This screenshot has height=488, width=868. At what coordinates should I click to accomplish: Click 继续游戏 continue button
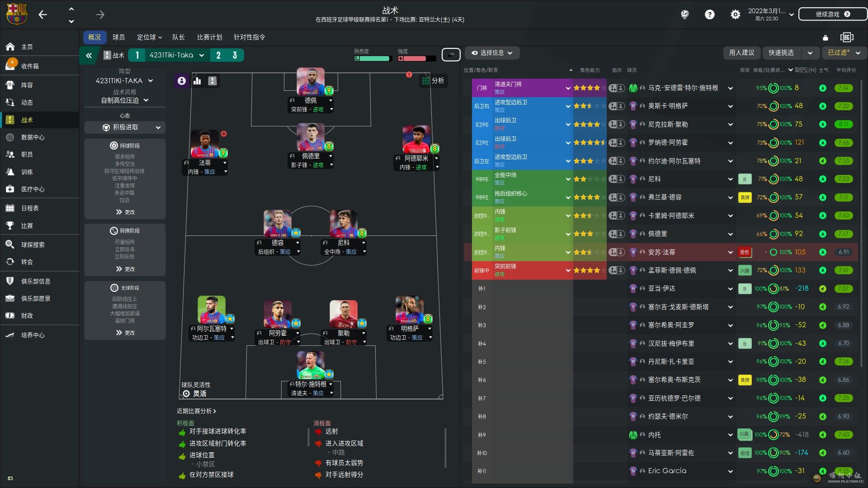pos(832,14)
